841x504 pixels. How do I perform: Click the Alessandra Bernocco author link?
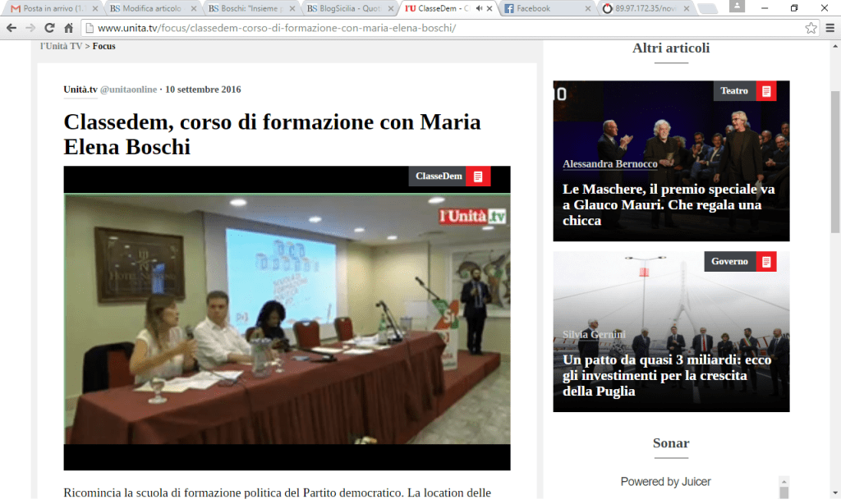pyautogui.click(x=609, y=164)
